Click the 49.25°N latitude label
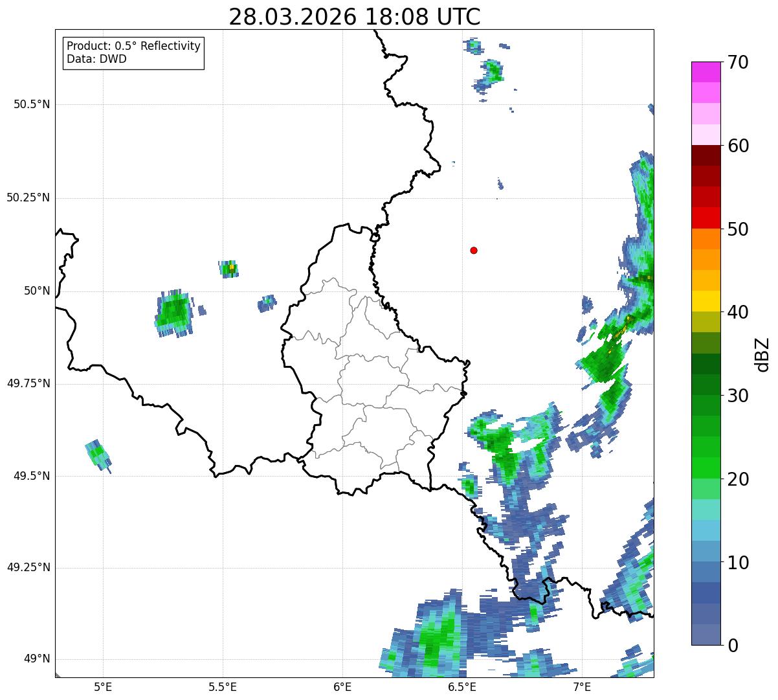This screenshot has height=700, width=778. click(x=28, y=567)
